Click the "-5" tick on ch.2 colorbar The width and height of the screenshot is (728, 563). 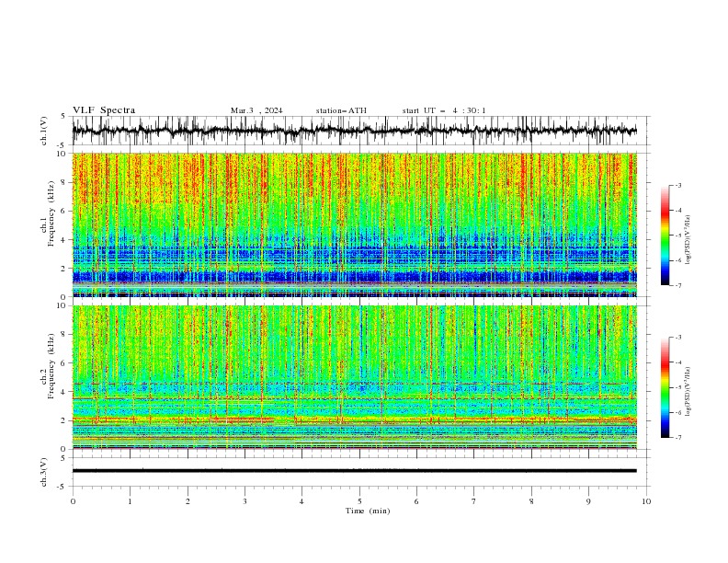point(677,387)
